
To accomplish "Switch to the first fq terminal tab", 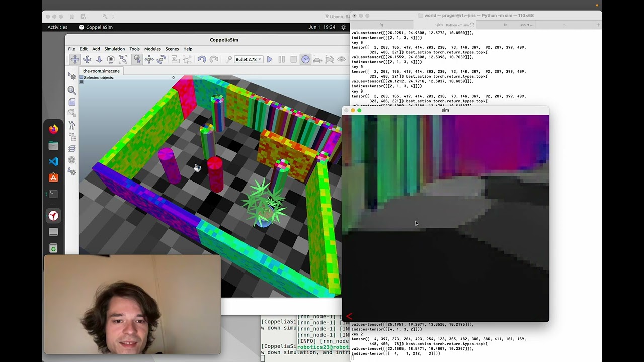I will click(x=381, y=25).
